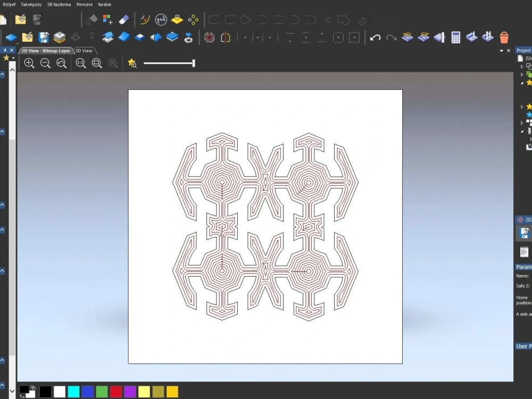
Task: Click the relief measuring ruler icon
Action: click(x=439, y=37)
